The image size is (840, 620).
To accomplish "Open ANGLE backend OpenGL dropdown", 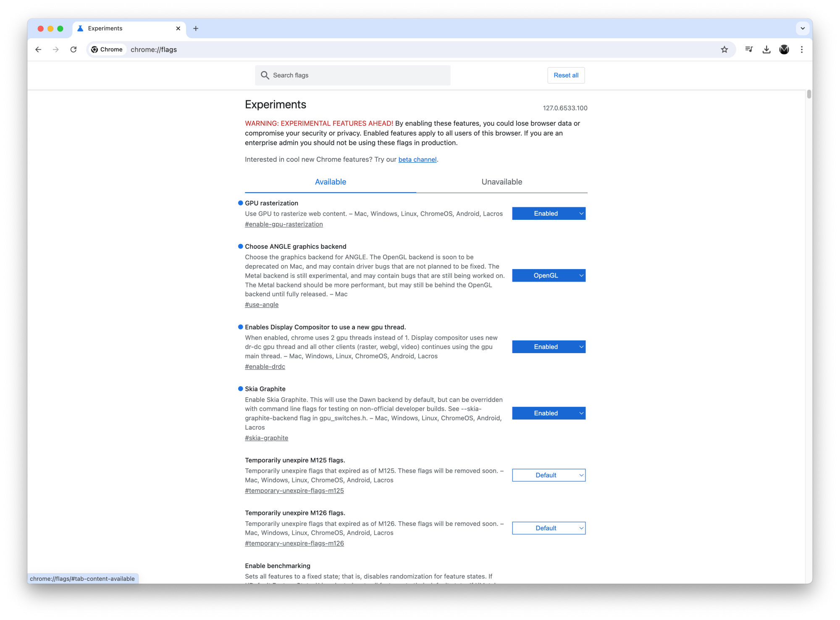I will (x=549, y=275).
